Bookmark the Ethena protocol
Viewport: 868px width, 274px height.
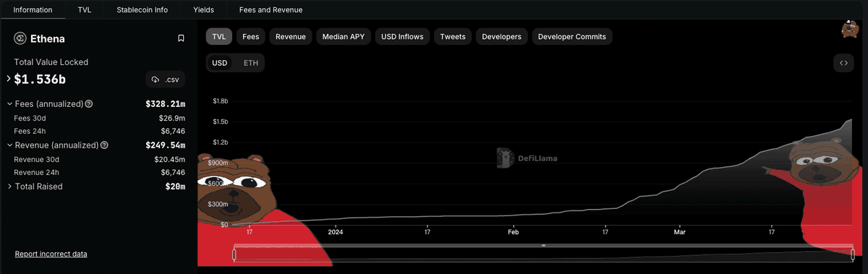coord(181,38)
